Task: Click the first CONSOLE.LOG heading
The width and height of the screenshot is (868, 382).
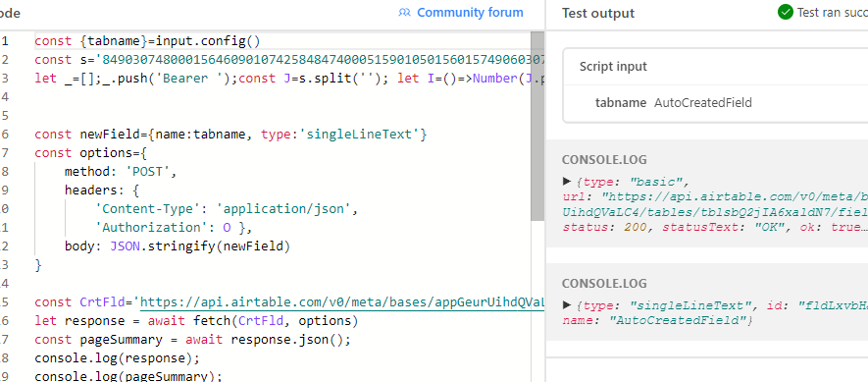Action: coord(604,160)
